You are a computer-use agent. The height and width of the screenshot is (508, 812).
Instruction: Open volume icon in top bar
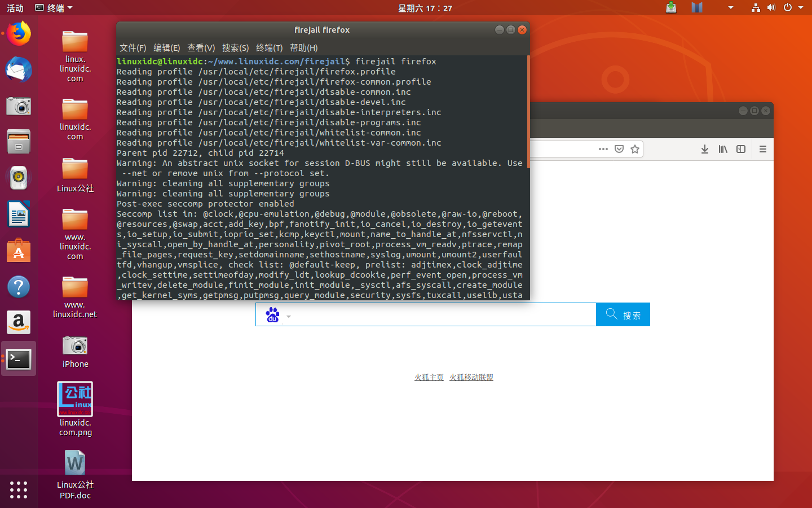771,7
